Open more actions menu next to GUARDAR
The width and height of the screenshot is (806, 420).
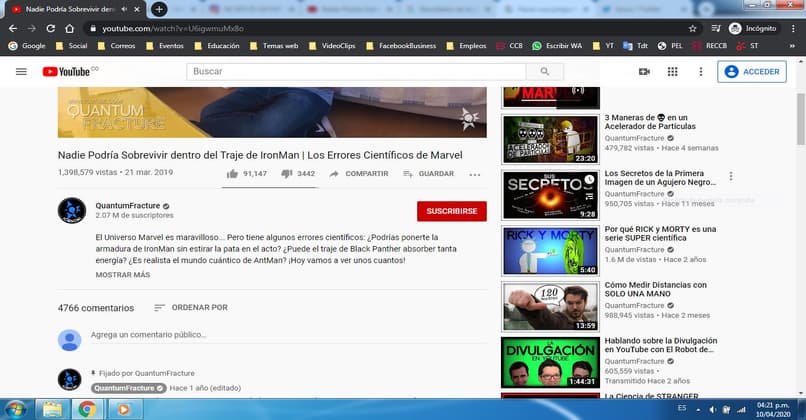[475, 174]
